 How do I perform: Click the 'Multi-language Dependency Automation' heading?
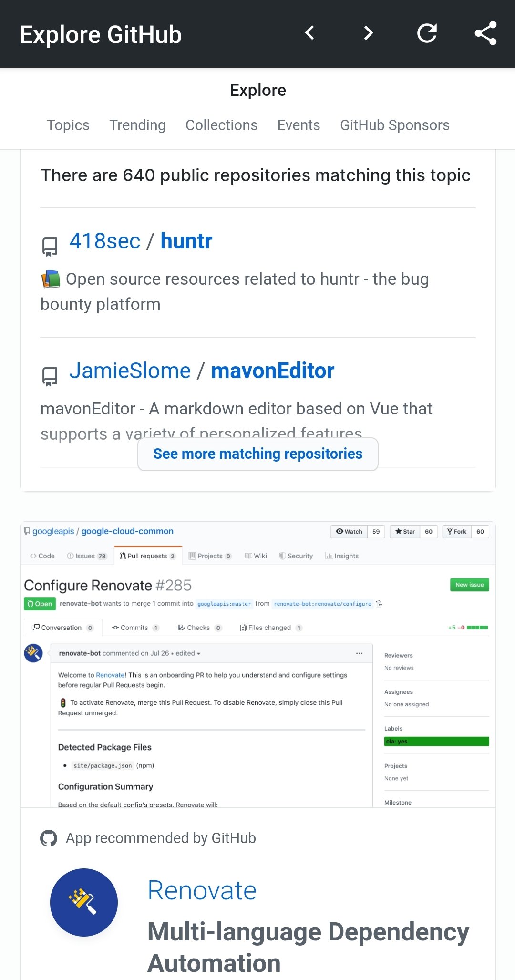tap(309, 948)
